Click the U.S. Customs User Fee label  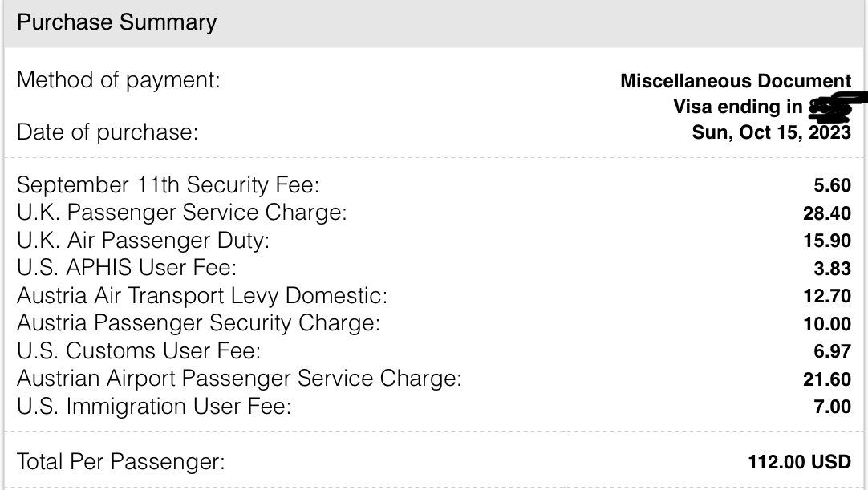(x=138, y=350)
